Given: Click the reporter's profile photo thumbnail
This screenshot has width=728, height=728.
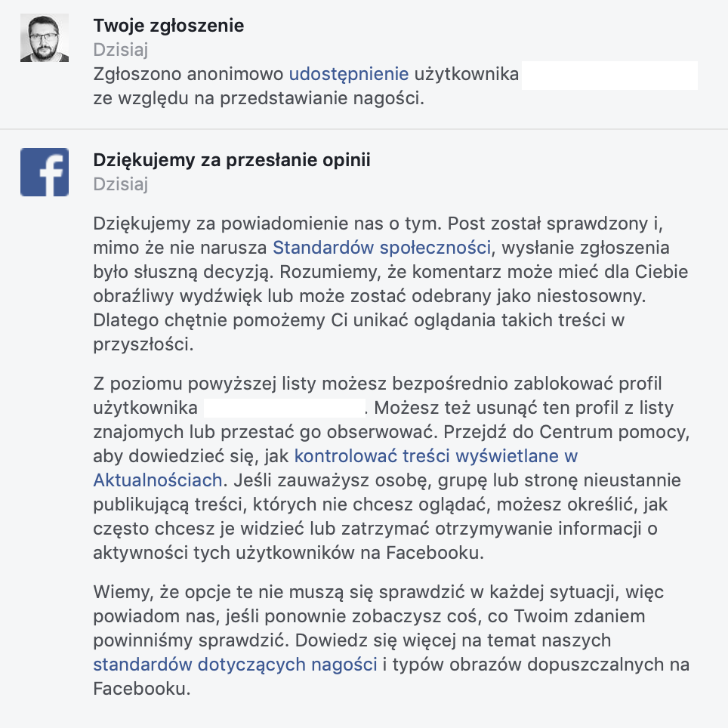Looking at the screenshot, I should pyautogui.click(x=45, y=38).
